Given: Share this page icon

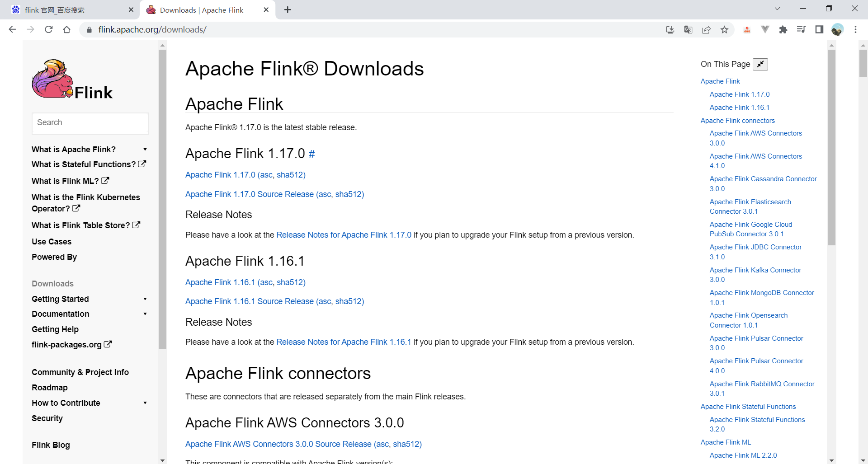Looking at the screenshot, I should pyautogui.click(x=706, y=30).
